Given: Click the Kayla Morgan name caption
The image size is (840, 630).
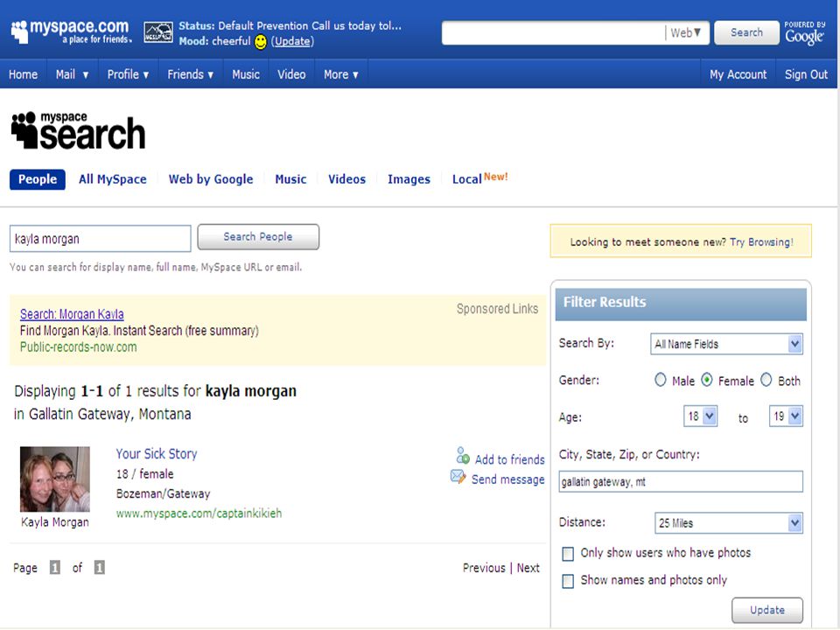Looking at the screenshot, I should 54,522.
